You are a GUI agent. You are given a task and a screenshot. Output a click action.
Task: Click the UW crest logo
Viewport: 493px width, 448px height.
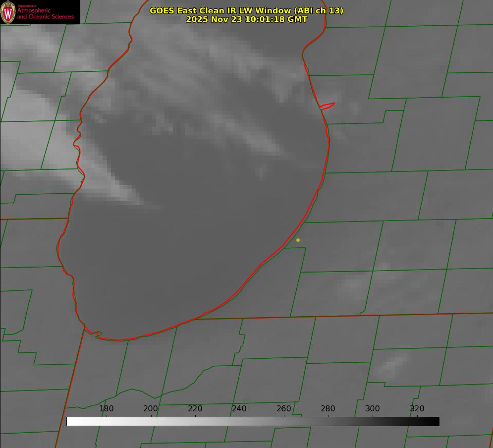(x=8, y=12)
